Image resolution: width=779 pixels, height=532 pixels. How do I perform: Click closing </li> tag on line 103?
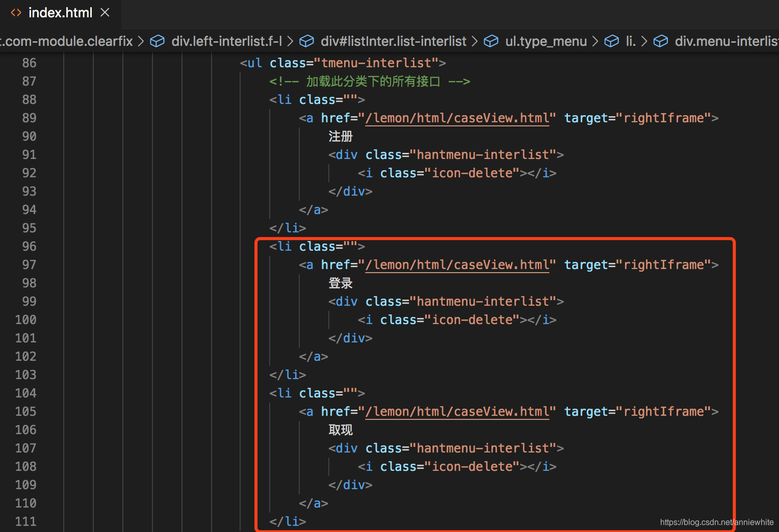click(288, 375)
